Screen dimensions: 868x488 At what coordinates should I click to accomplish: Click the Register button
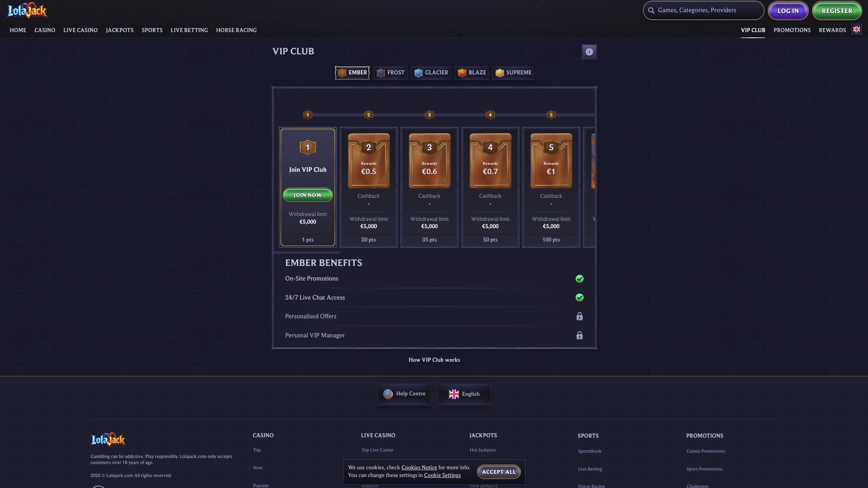pyautogui.click(x=837, y=11)
